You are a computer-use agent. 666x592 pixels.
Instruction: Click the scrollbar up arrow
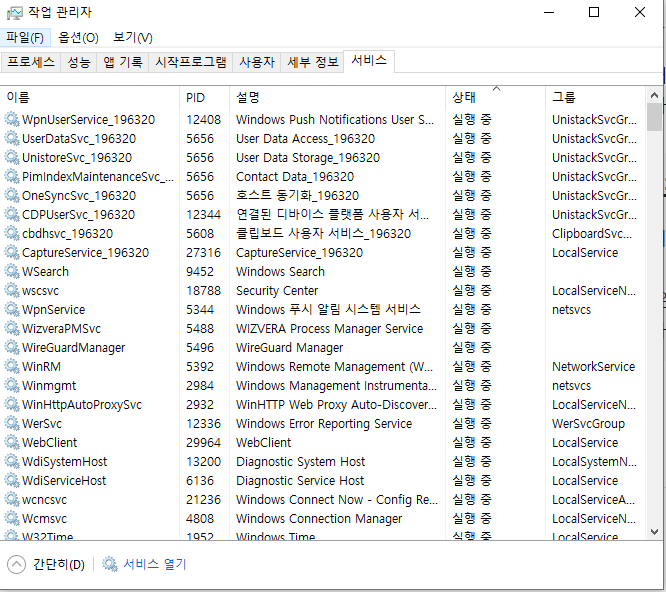[655, 96]
